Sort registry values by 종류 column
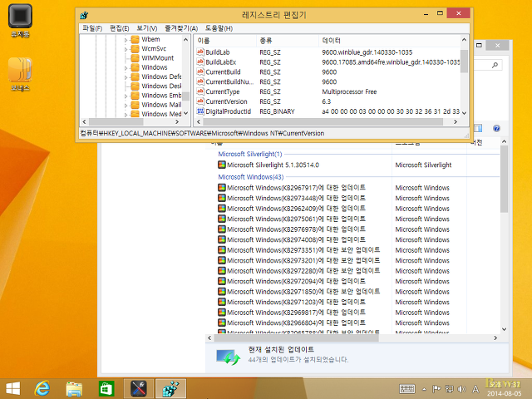This screenshot has height=399, width=532. [288, 41]
